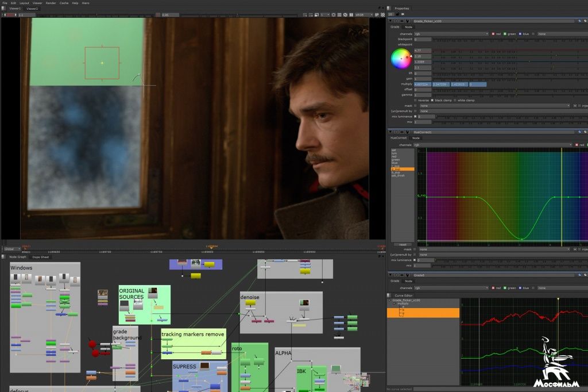Open the pane menu icon left of Curve Editor tab
The image size is (588, 392).
click(x=389, y=295)
